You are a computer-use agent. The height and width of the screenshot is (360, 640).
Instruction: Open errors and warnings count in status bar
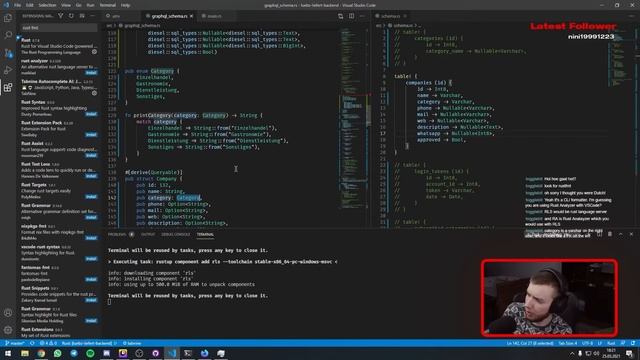point(49,343)
